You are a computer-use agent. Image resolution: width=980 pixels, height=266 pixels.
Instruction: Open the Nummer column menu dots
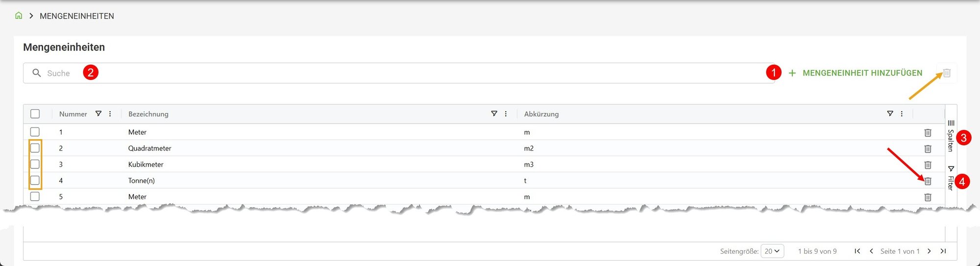tap(110, 114)
